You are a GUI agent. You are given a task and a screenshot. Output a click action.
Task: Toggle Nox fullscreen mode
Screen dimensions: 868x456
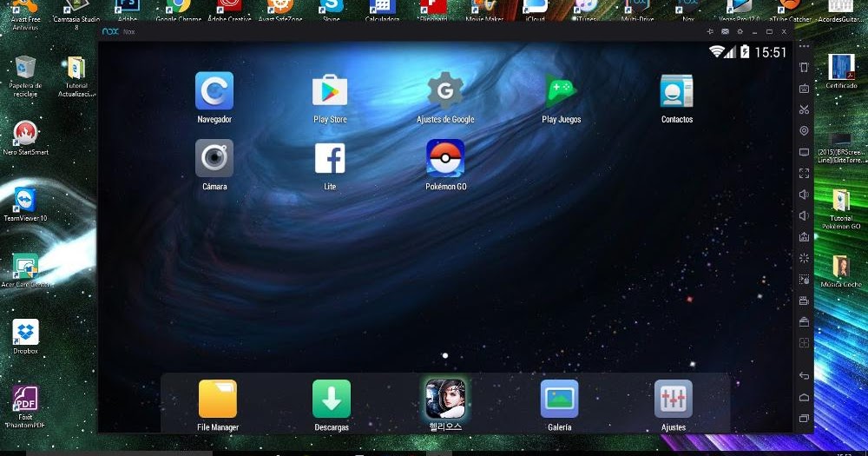point(804,174)
